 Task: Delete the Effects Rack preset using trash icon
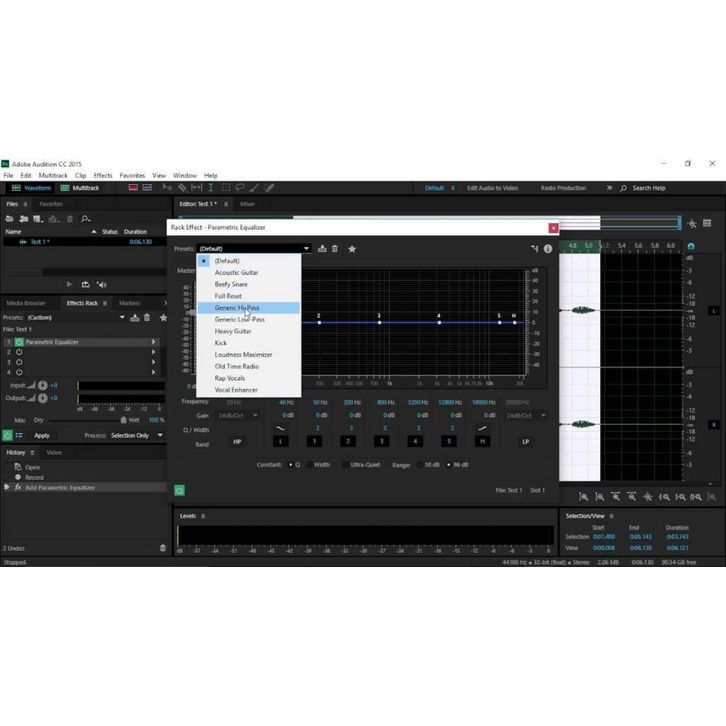pos(147,318)
